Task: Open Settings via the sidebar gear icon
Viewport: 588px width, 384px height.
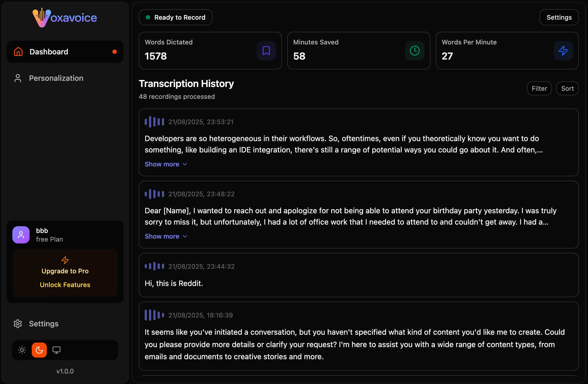Action: [x=18, y=324]
